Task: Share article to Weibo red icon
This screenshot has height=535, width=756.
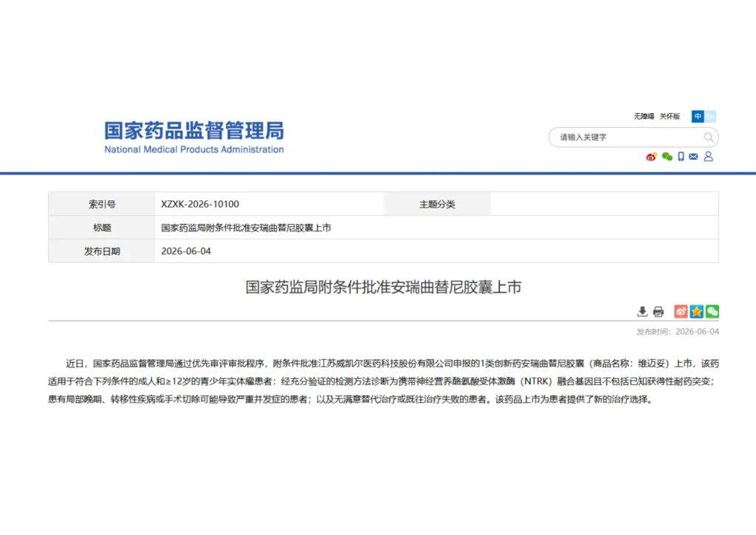Action: (681, 312)
